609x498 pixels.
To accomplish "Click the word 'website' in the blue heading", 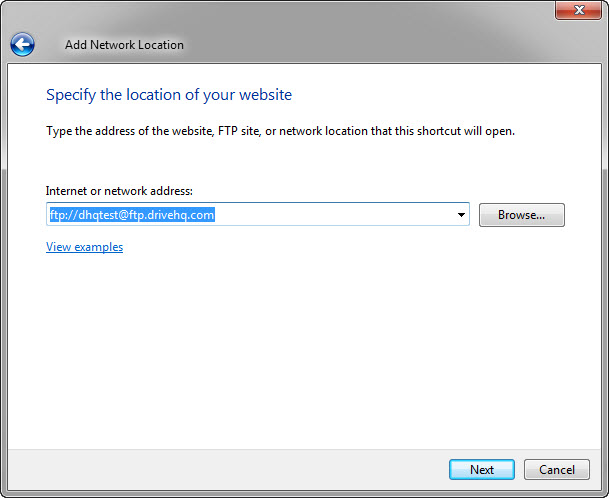I will tap(266, 95).
